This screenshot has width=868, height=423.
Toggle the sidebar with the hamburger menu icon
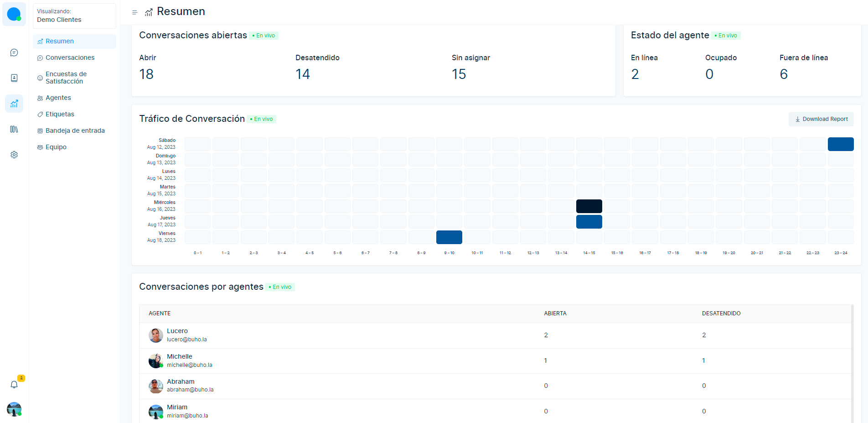(x=134, y=12)
